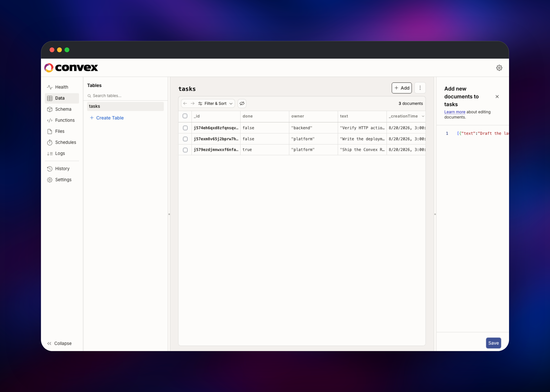Close the Add new documents panel

(497, 96)
